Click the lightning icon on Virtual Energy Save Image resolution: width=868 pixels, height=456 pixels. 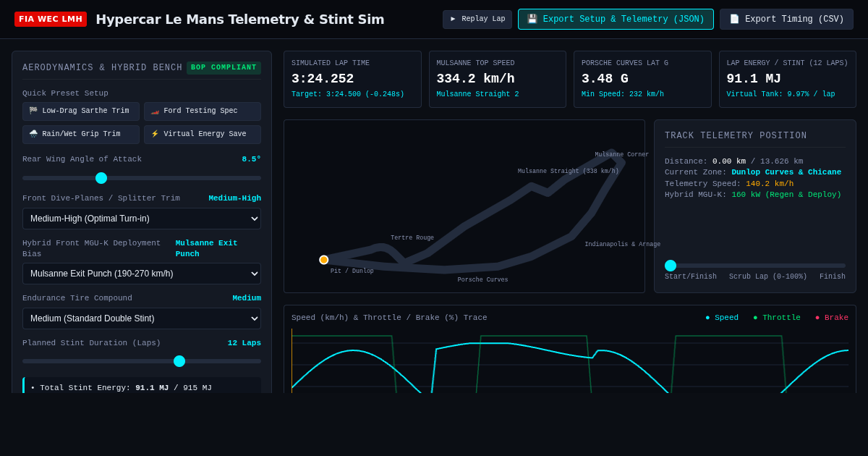(x=155, y=134)
